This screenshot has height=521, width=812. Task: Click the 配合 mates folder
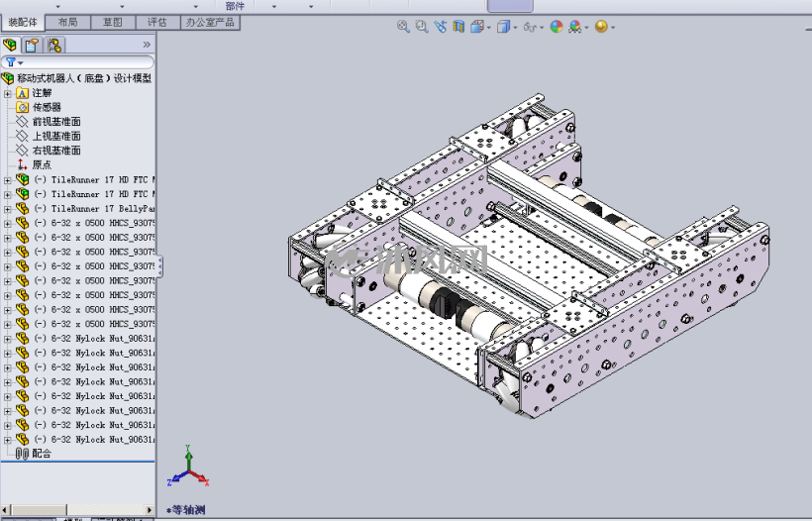(42, 454)
